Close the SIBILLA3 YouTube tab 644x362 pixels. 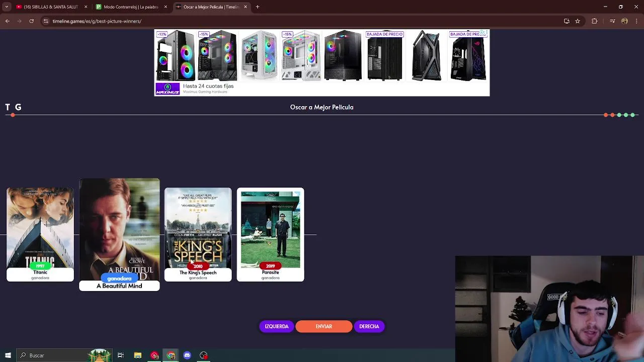86,7
